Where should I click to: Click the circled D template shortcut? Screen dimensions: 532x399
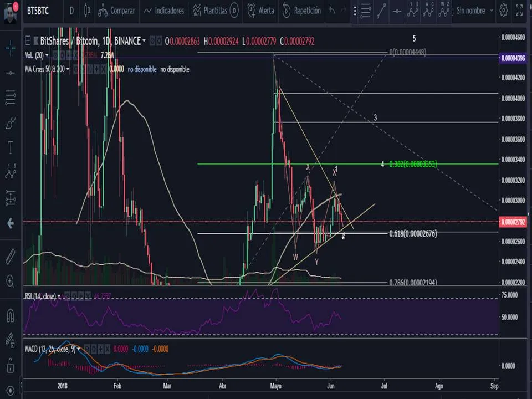[x=234, y=11]
